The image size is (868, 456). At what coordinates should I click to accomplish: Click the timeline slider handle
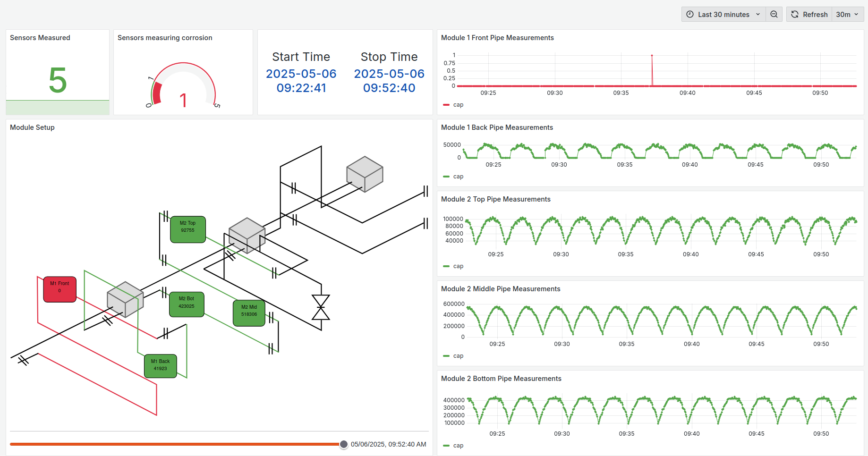tap(344, 444)
